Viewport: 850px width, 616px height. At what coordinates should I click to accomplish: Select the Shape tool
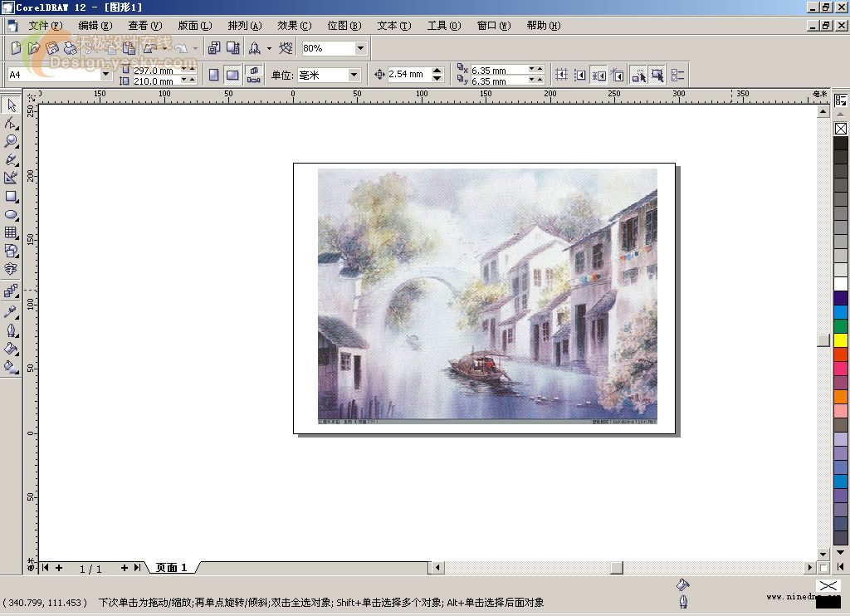click(x=11, y=123)
